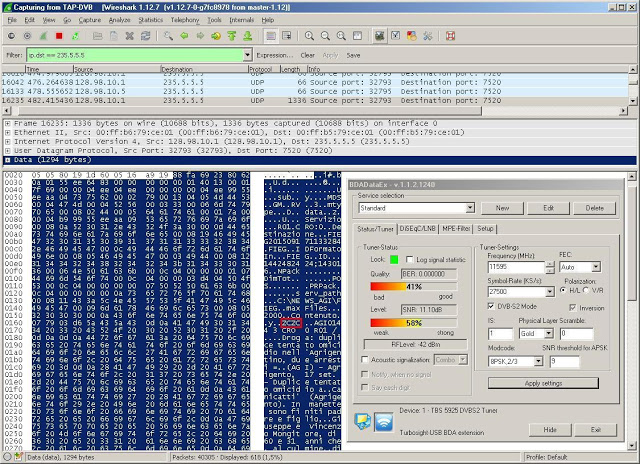This screenshot has width=640, height=464.
Task: Open the Statistics menu
Action: pos(150,20)
